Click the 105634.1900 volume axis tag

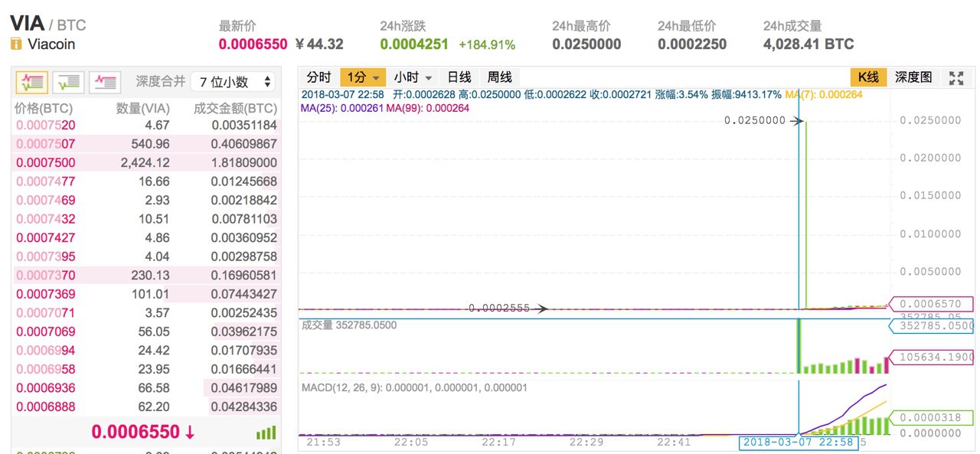coord(930,356)
